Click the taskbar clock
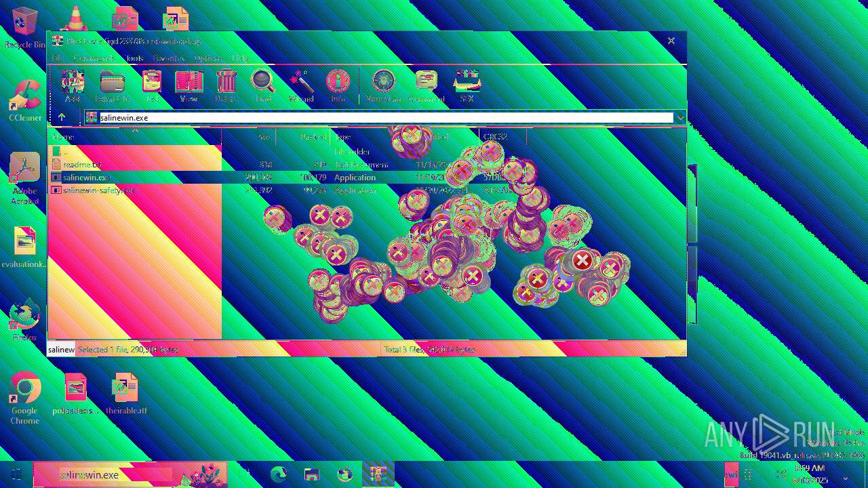Screen dimensions: 868x488 point(811,474)
